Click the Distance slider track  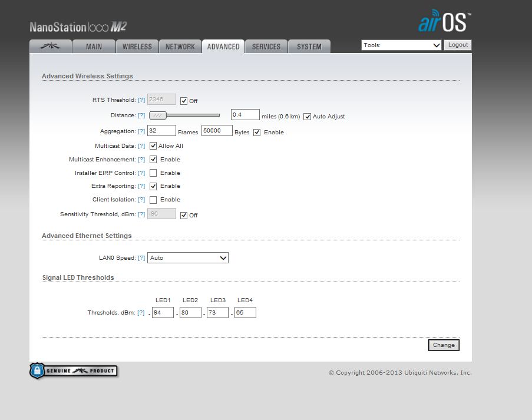(x=193, y=115)
